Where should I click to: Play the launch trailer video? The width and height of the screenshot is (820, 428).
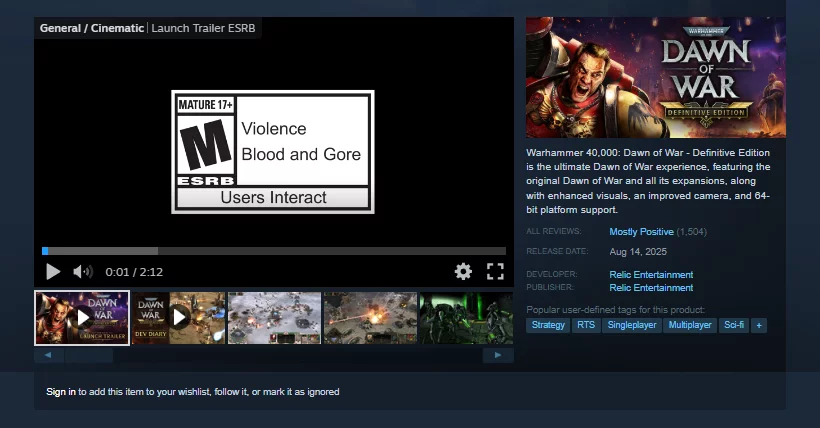click(x=53, y=271)
